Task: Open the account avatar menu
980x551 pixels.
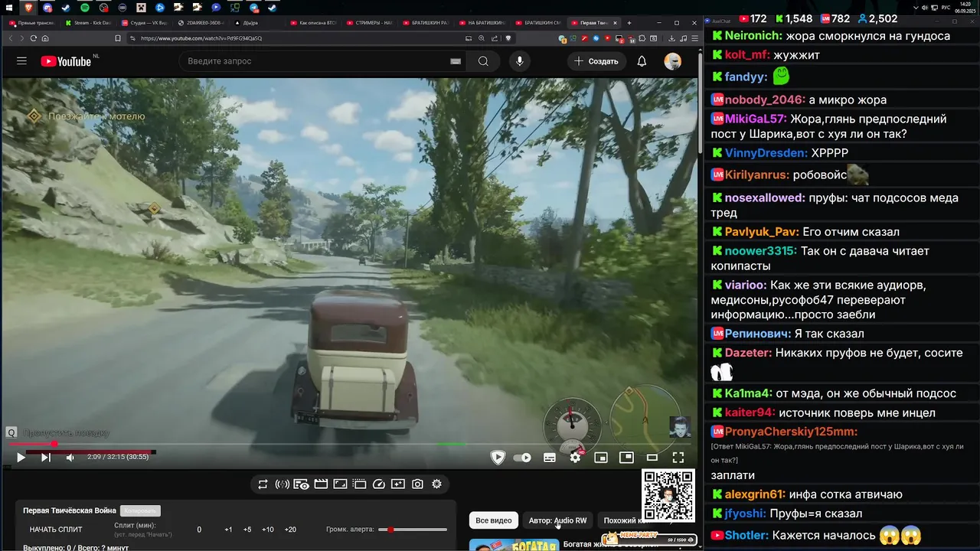Action: point(672,61)
